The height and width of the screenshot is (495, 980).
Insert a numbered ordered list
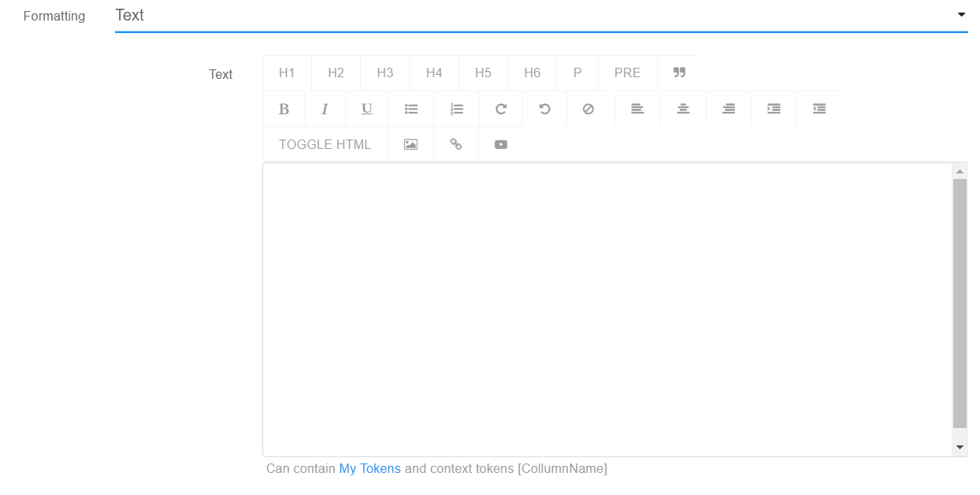457,109
